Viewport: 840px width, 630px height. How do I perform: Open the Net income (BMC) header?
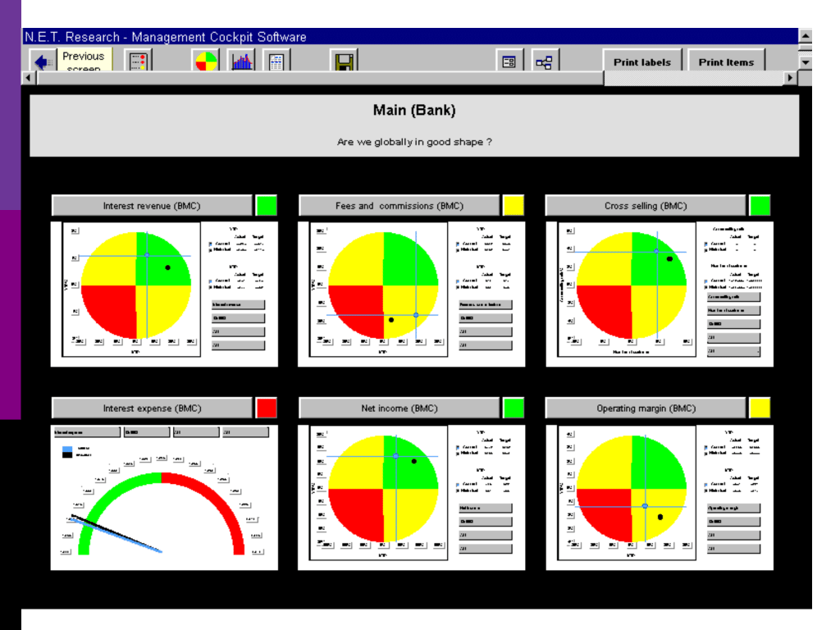click(x=399, y=408)
